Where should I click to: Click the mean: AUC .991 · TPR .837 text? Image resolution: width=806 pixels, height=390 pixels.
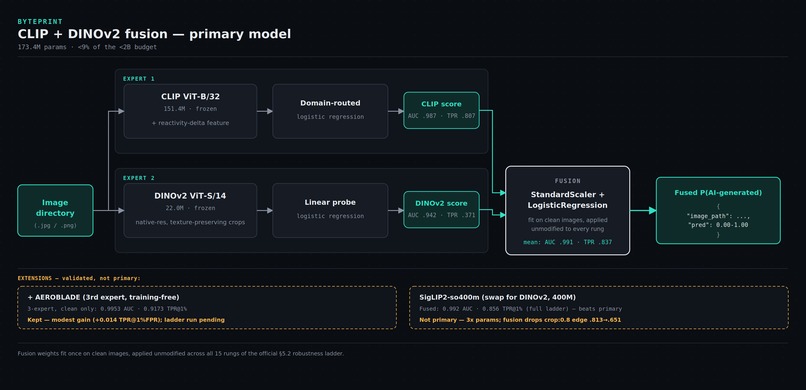(567, 242)
